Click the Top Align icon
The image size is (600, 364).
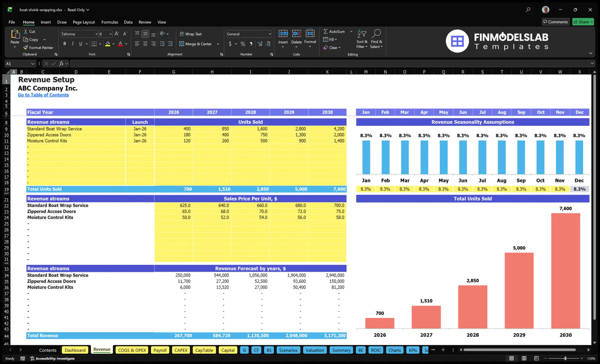(x=137, y=34)
